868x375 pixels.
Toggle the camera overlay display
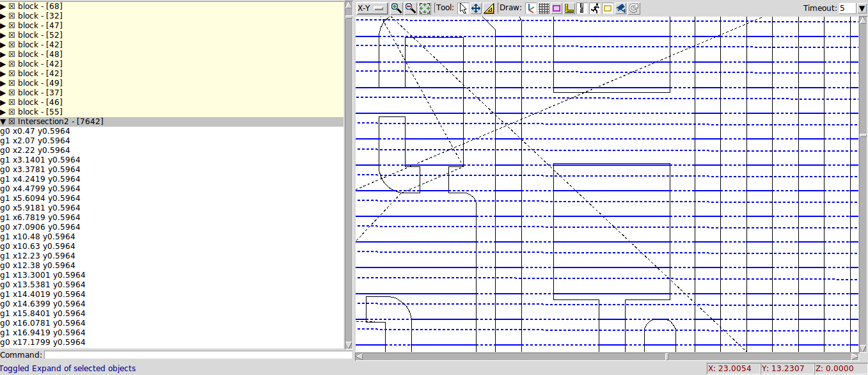620,8
